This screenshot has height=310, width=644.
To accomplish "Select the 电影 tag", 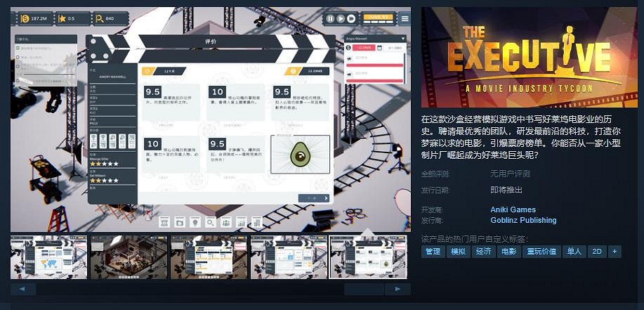I will coord(509,252).
